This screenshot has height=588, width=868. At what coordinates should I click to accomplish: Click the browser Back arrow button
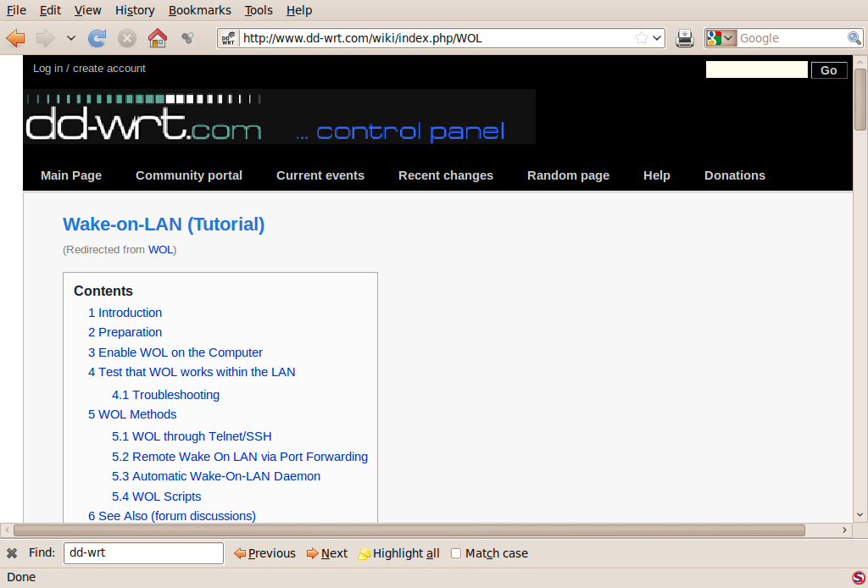[15, 38]
